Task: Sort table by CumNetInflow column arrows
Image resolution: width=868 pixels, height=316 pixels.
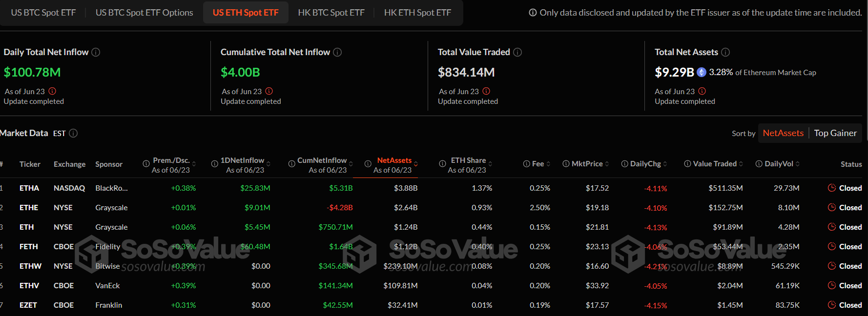Action: click(x=351, y=164)
